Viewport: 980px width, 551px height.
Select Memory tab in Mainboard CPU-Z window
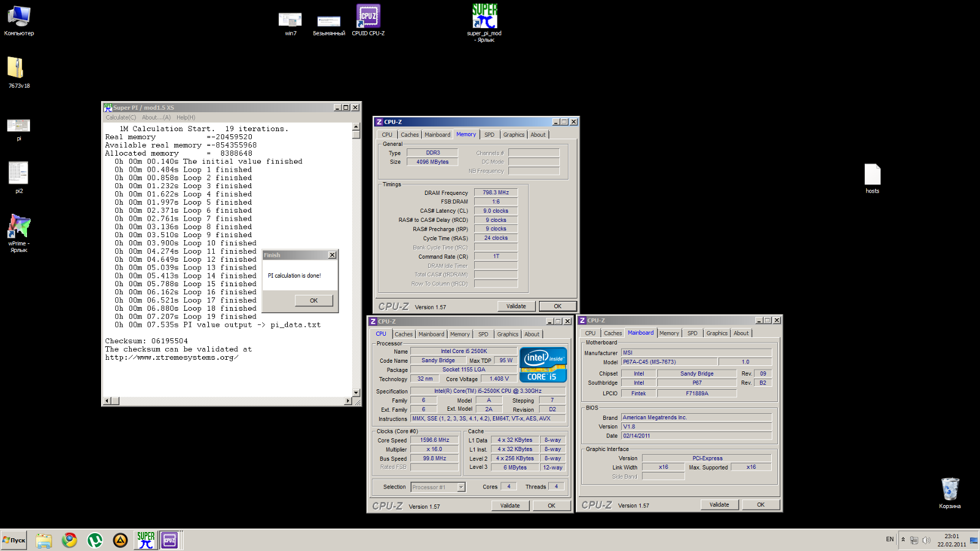coord(669,333)
